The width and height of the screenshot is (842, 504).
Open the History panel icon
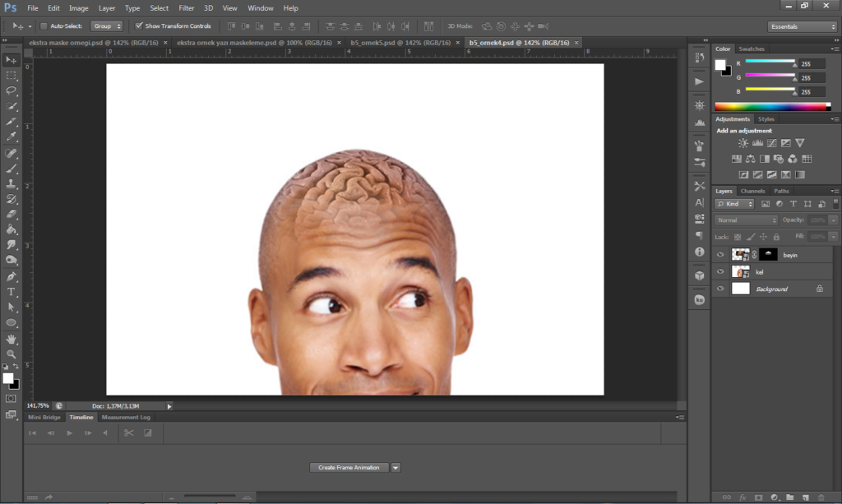pyautogui.click(x=700, y=58)
